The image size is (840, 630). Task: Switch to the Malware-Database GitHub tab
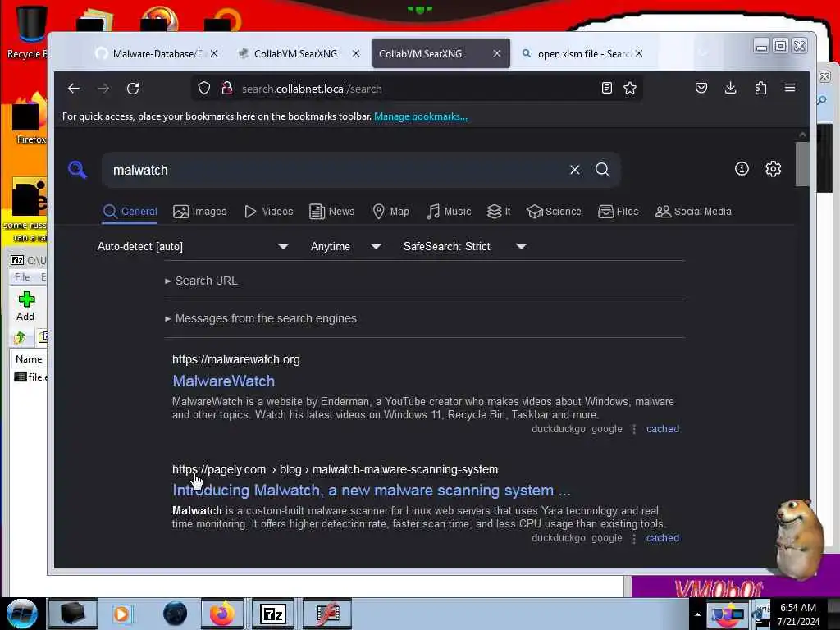157,53
